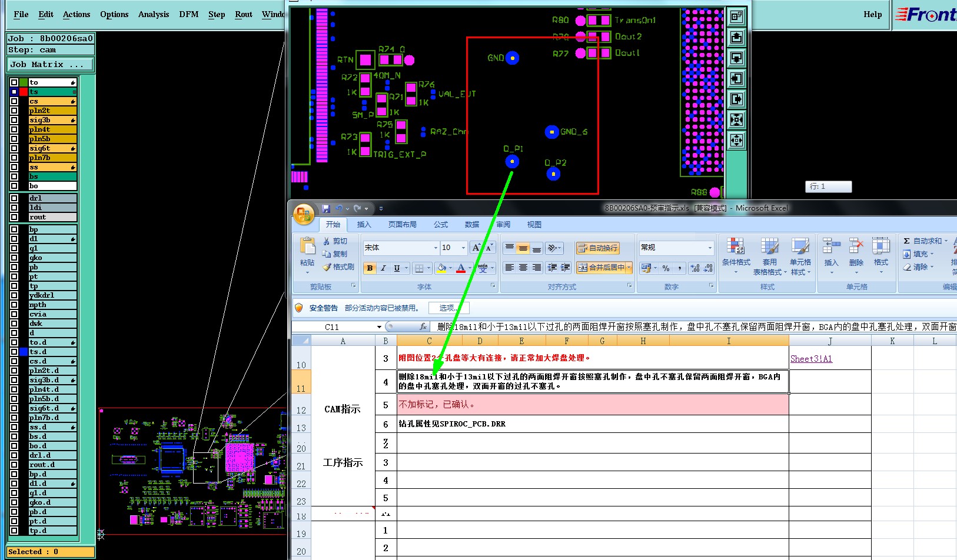Screen dimensions: 957x560
Task: Toggle the checkbox for layer ts.d
Action: pos(14,352)
